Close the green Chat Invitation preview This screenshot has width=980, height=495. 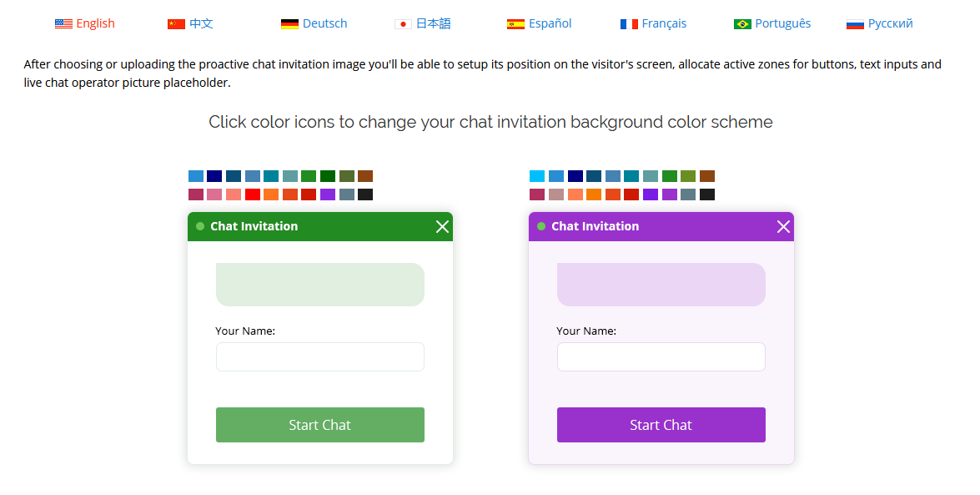point(442,226)
